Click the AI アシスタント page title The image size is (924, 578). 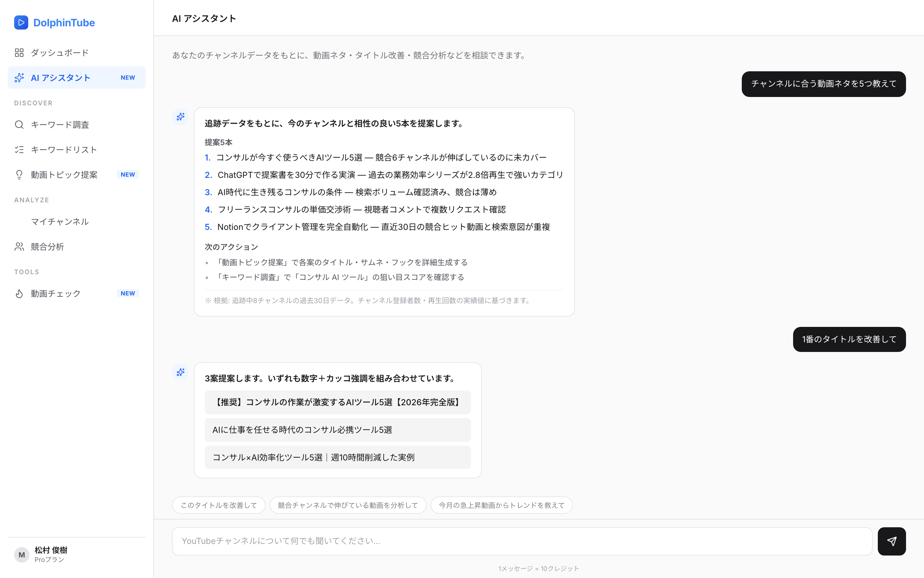[204, 18]
